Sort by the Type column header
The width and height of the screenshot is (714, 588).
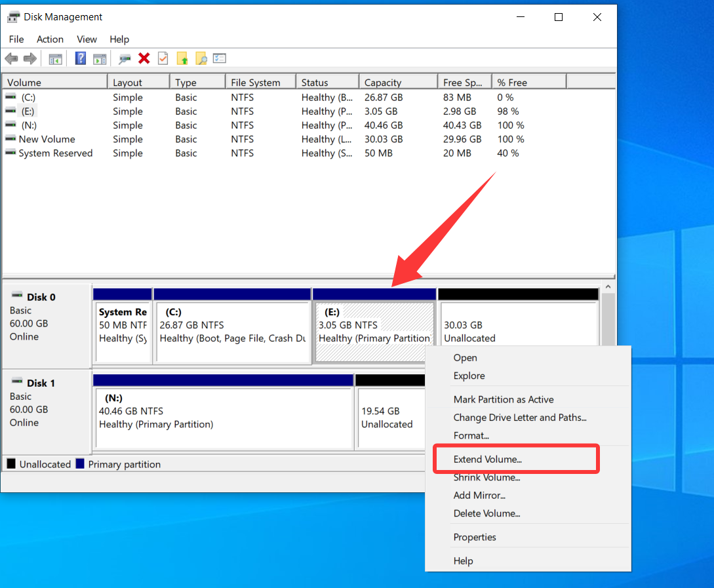tap(198, 83)
